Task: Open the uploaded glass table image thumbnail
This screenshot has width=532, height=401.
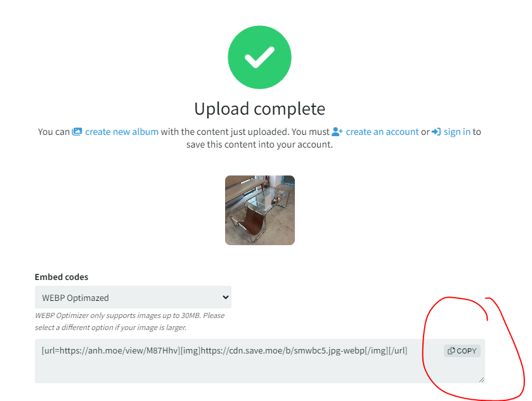Action: coord(260,210)
